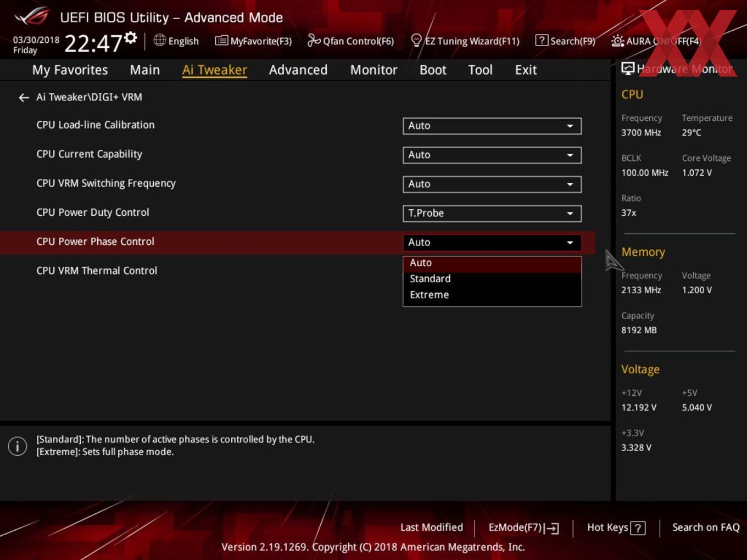Click BCLK value 100.00 MHz
747x560 pixels.
pos(645,172)
